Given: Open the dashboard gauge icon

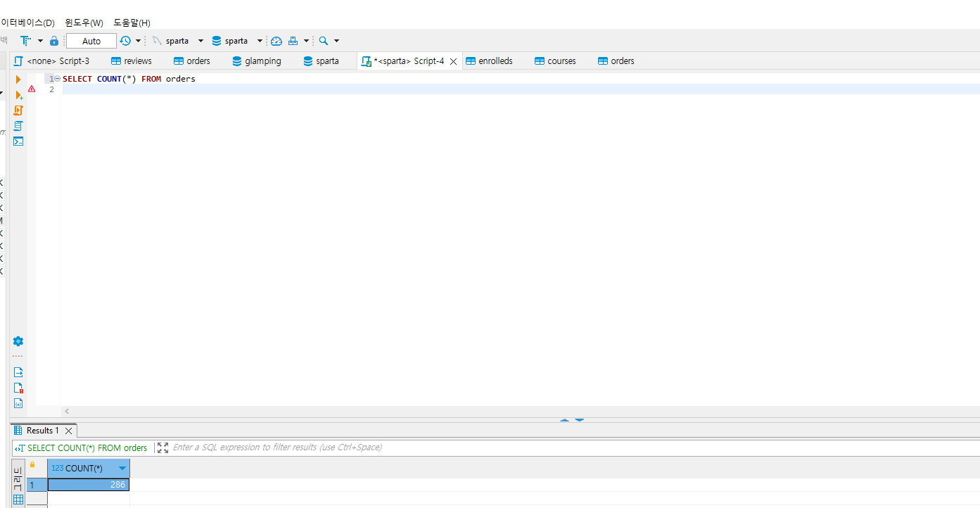Looking at the screenshot, I should [276, 41].
